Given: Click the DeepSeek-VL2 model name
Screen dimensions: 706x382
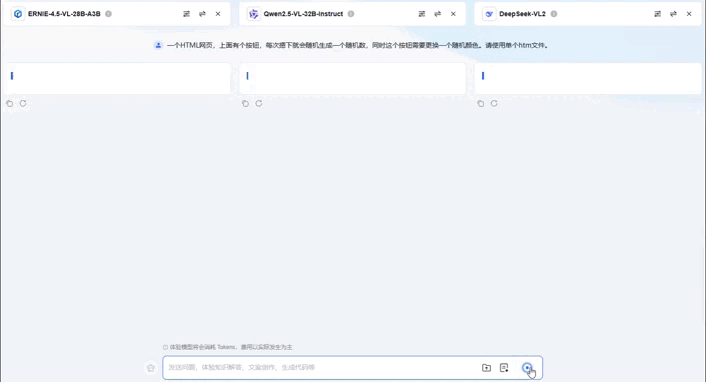Looking at the screenshot, I should (x=522, y=14).
